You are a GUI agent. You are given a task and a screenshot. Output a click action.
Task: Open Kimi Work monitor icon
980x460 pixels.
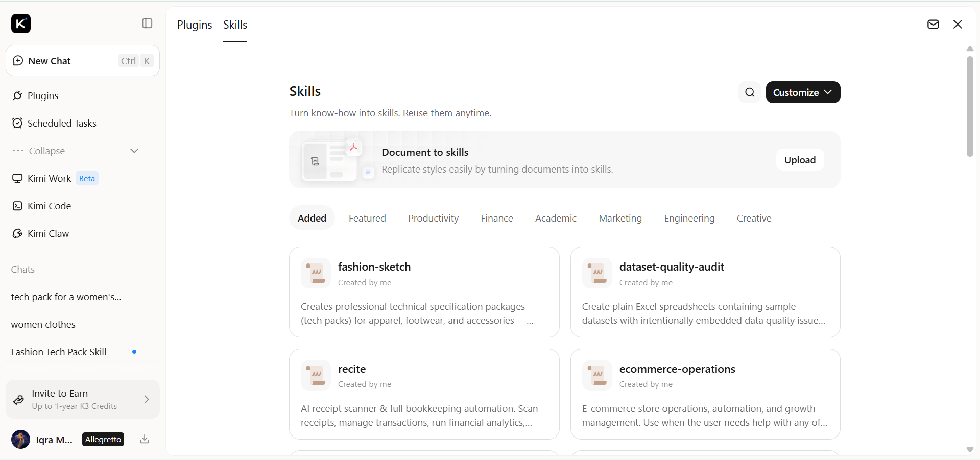point(17,178)
